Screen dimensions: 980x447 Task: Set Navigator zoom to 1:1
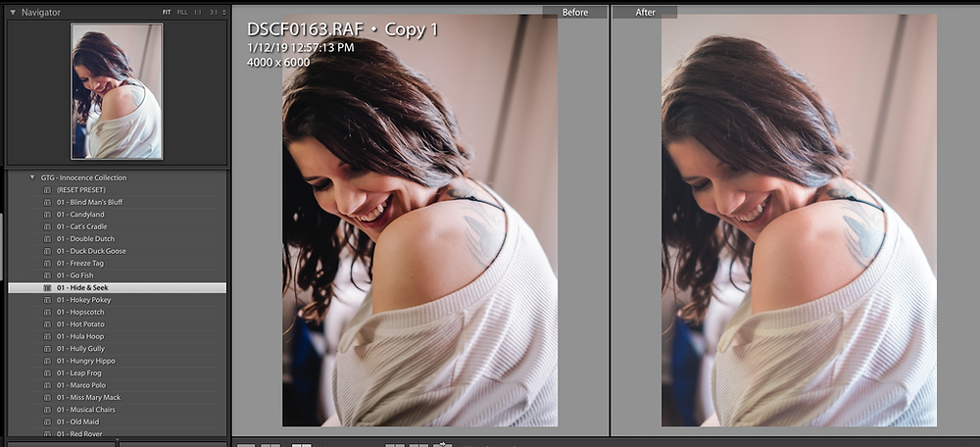(x=198, y=13)
